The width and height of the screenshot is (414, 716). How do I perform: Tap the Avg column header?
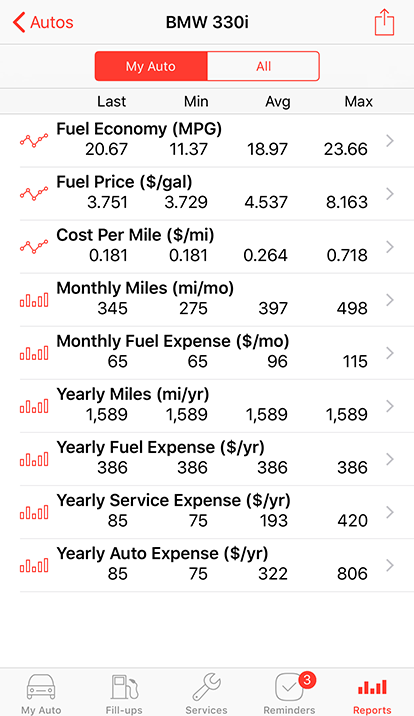(x=278, y=101)
